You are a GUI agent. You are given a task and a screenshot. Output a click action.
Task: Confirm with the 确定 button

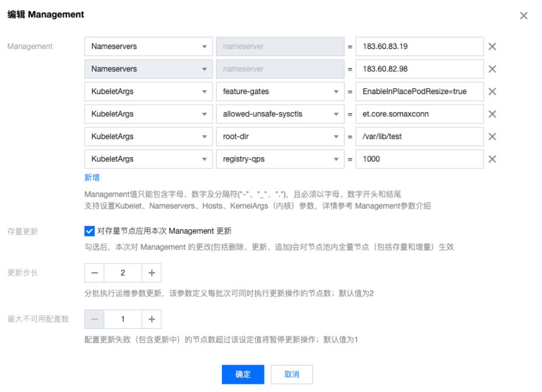pos(243,374)
